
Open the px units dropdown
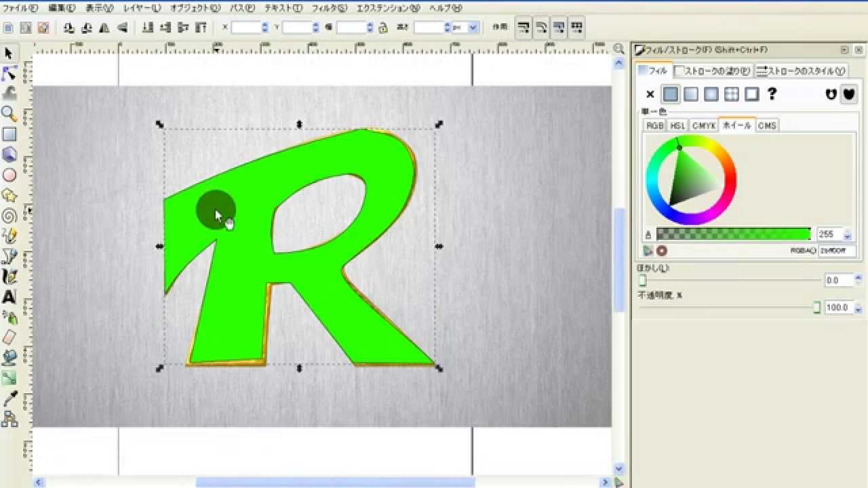point(473,28)
